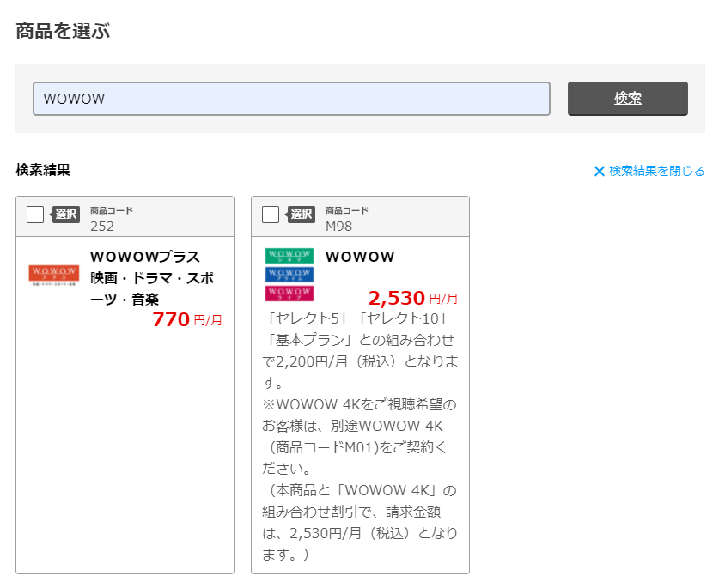
Task: Click product code text M98
Action: [339, 227]
